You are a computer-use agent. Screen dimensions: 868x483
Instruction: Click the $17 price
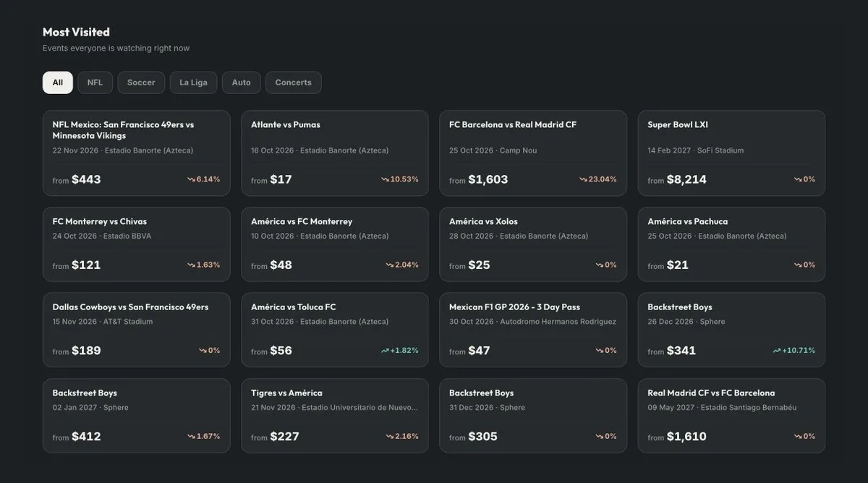(x=281, y=179)
